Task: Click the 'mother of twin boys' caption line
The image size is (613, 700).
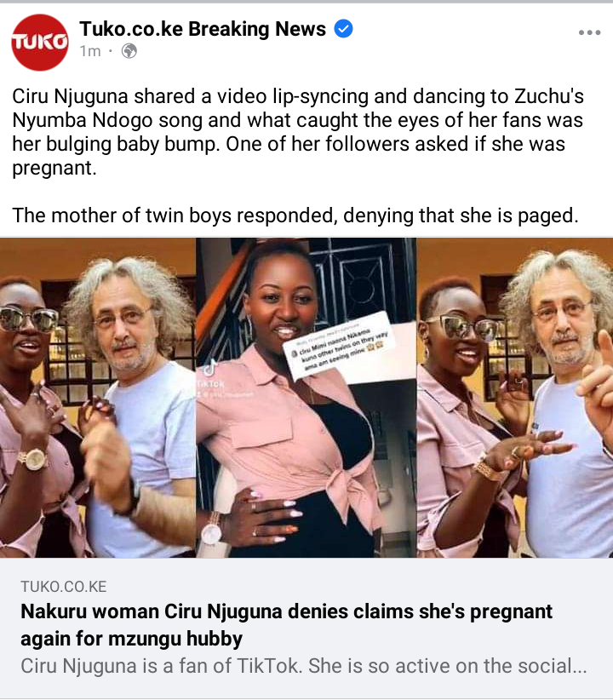Action: 295,215
